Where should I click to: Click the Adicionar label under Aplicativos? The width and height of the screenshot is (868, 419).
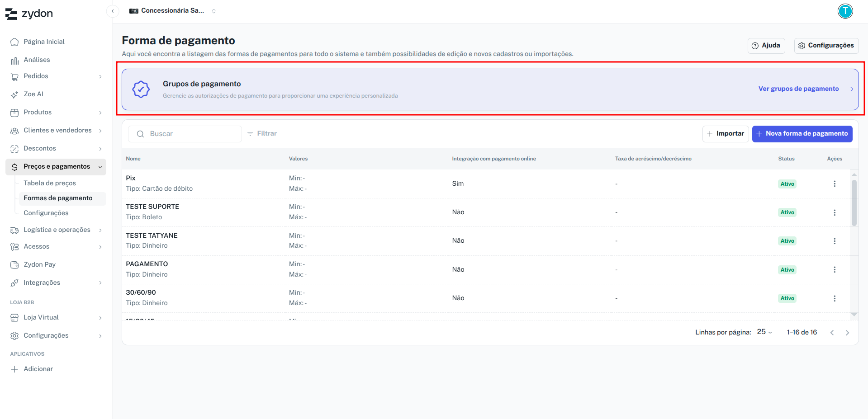(x=38, y=369)
